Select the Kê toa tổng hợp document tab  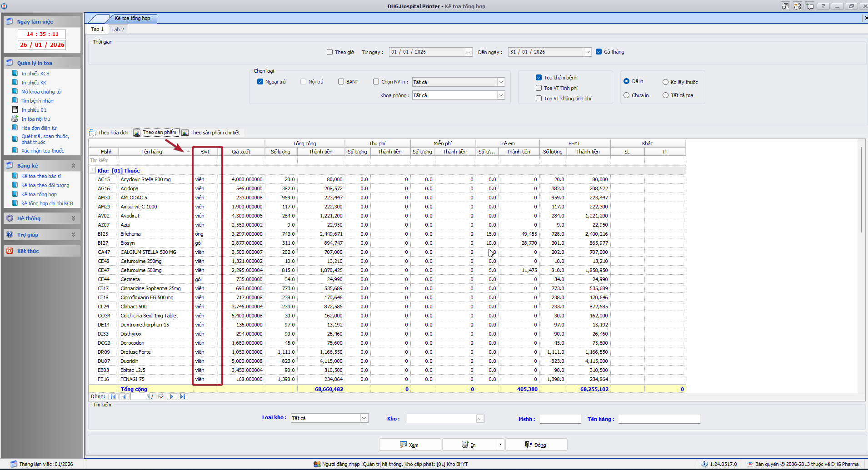coord(133,18)
